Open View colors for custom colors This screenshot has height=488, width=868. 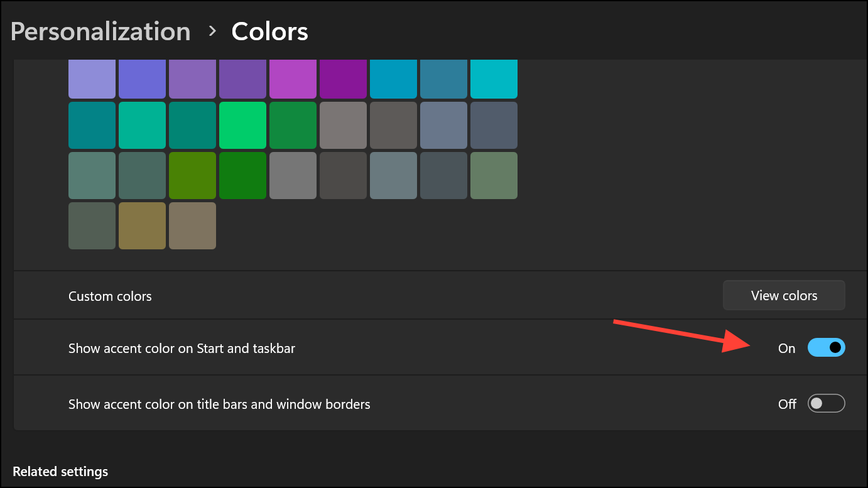point(784,295)
